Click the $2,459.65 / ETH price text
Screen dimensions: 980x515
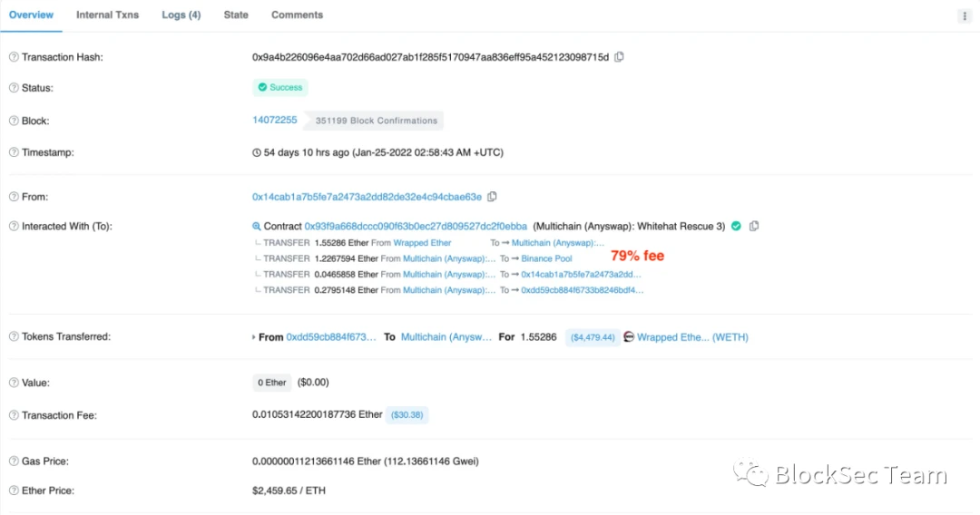point(289,491)
